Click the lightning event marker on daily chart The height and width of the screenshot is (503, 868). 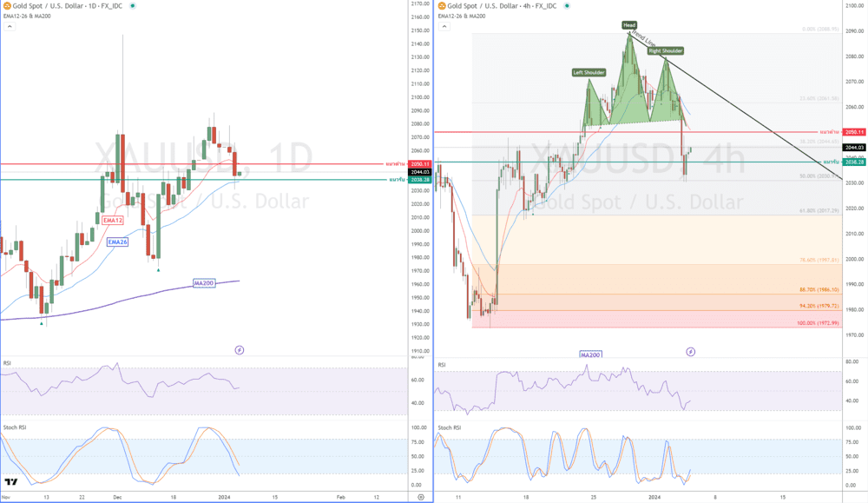pos(240,350)
